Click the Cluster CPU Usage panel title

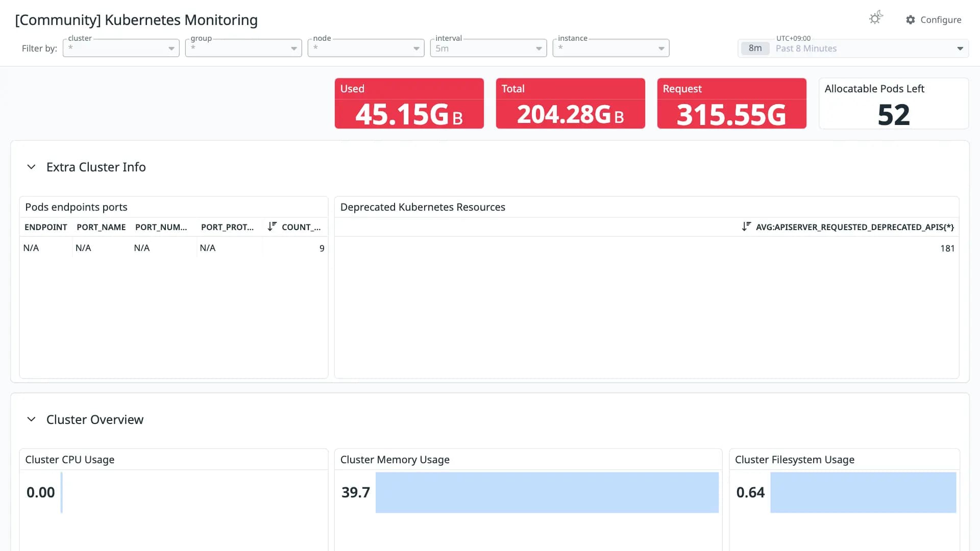pyautogui.click(x=70, y=460)
